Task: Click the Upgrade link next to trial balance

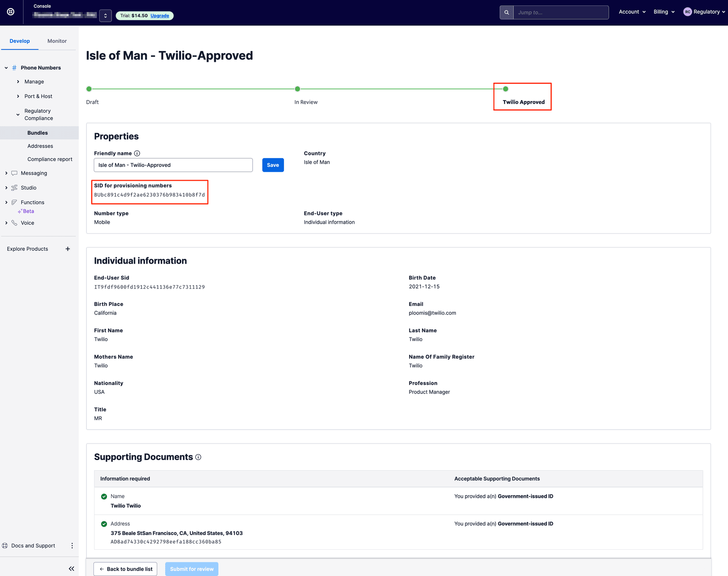Action: coord(159,15)
